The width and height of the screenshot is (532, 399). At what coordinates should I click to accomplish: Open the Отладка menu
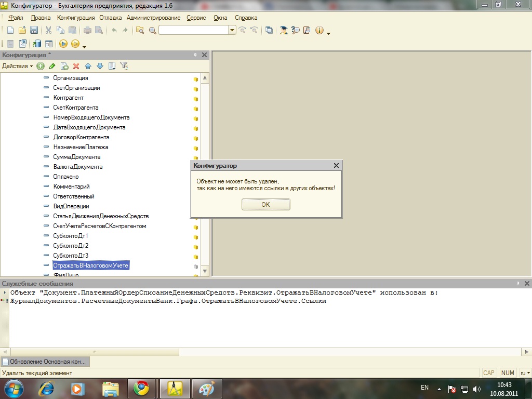(x=111, y=18)
